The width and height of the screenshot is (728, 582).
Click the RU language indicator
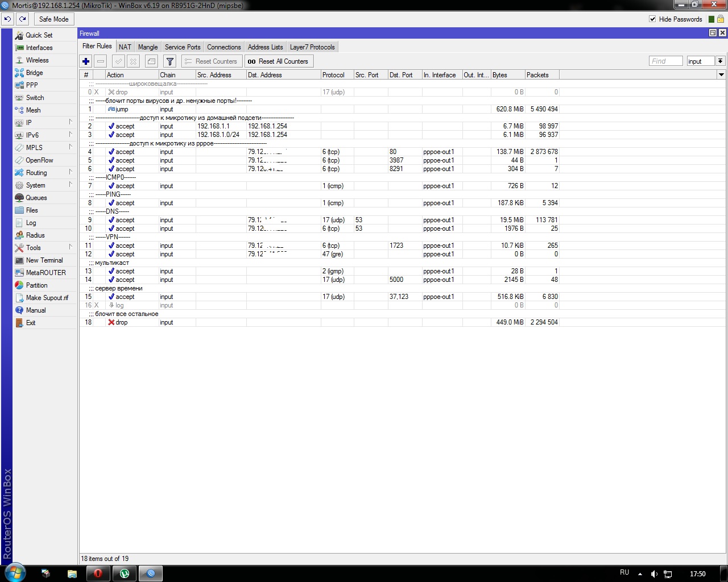624,572
